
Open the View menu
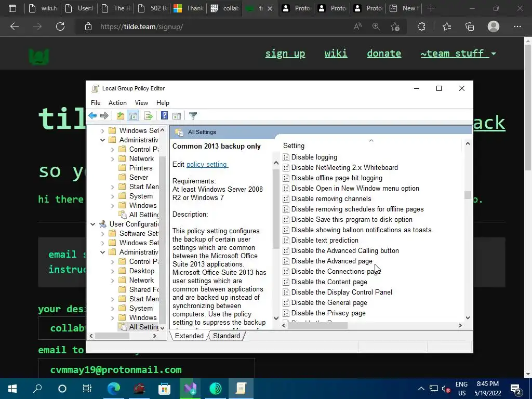pyautogui.click(x=141, y=103)
